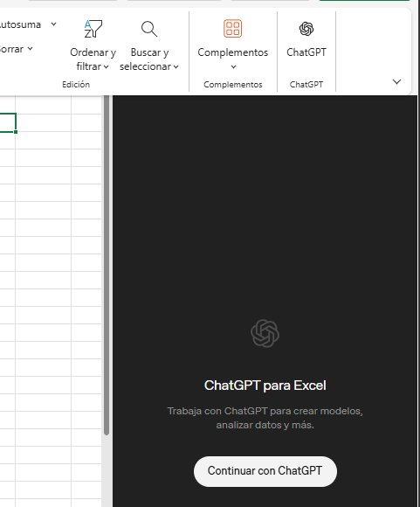This screenshot has width=420, height=507.
Task: Select the green-outlined active cell
Action: click(x=8, y=122)
